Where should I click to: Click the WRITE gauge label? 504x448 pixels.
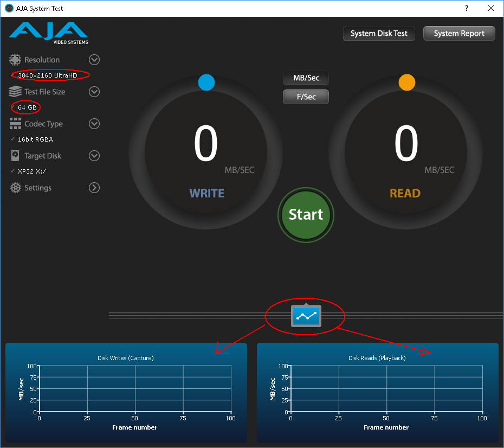(x=207, y=193)
